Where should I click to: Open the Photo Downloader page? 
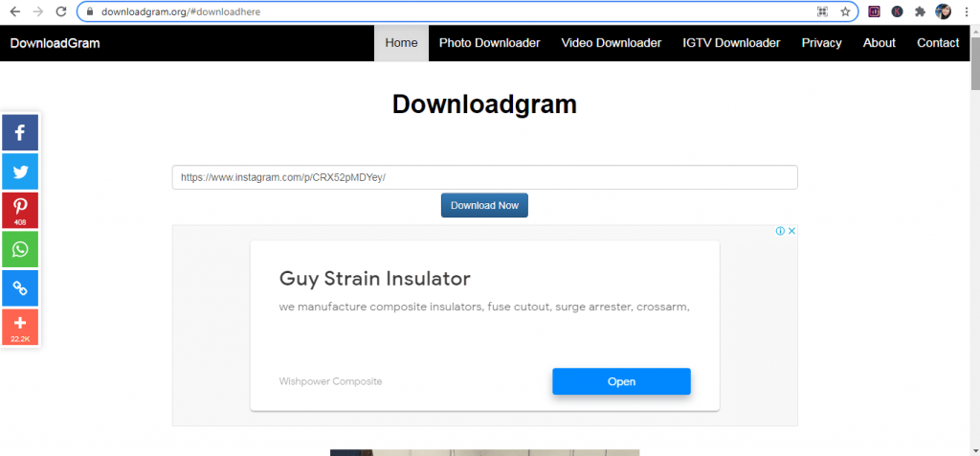[x=489, y=43]
